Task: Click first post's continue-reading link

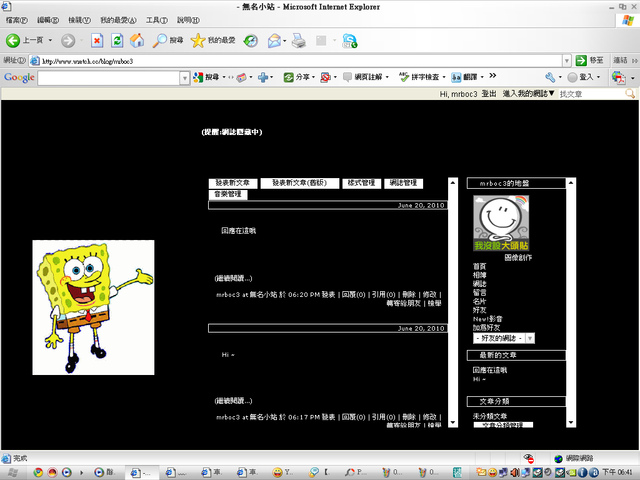Action: click(x=233, y=278)
